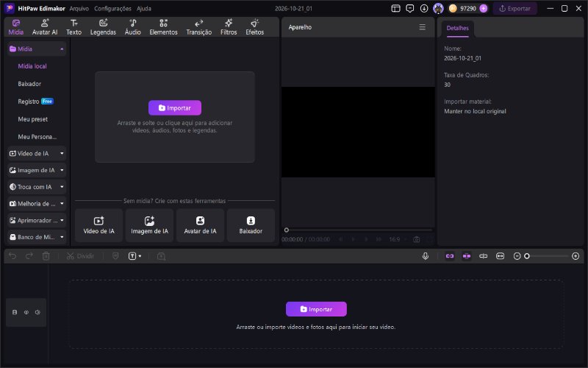Open the Legendas tab
The width and height of the screenshot is (588, 368).
(x=103, y=27)
